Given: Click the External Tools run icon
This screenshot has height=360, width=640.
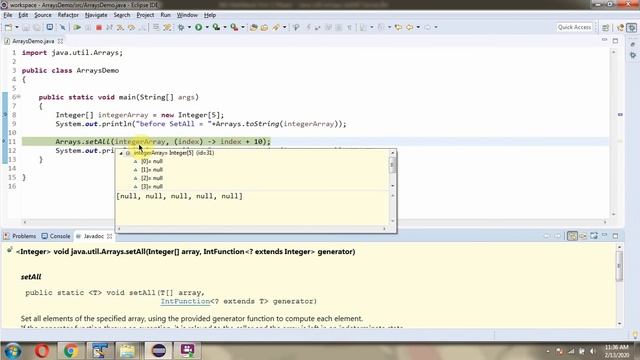Looking at the screenshot, I should (234, 27).
